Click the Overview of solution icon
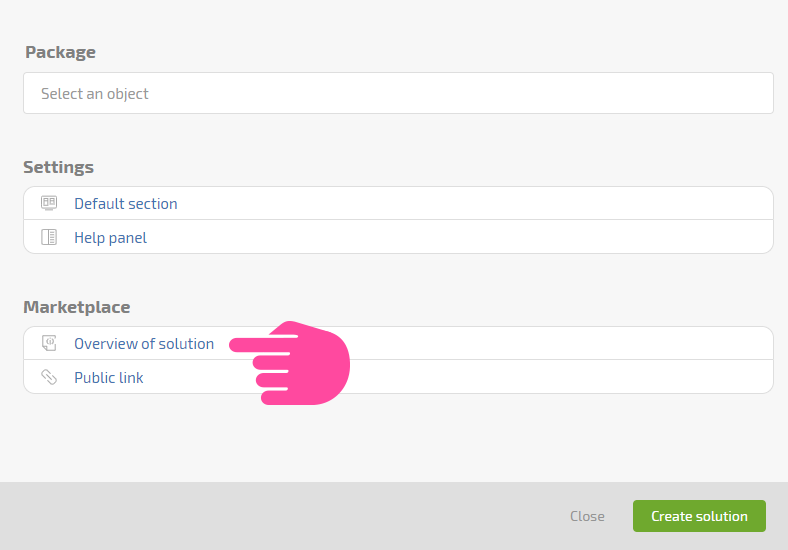The height and width of the screenshot is (550, 788). click(x=49, y=343)
